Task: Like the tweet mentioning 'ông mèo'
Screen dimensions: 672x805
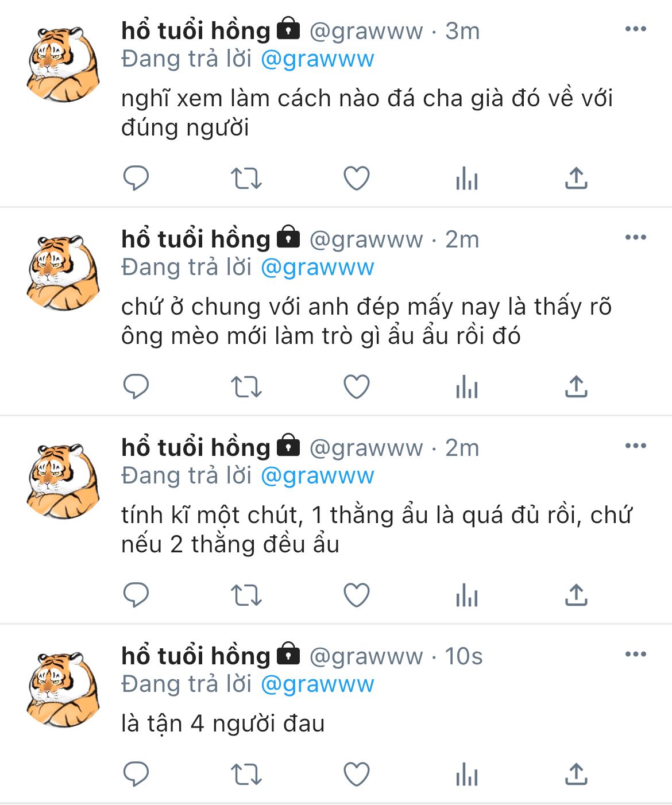Action: pyautogui.click(x=356, y=386)
